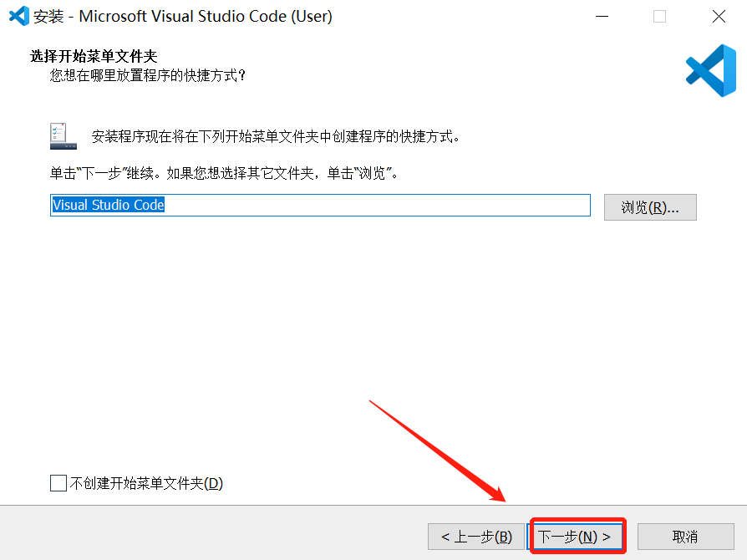Click the VS Code icon in title bar
Image resolution: width=747 pixels, height=560 pixels.
[x=19, y=16]
